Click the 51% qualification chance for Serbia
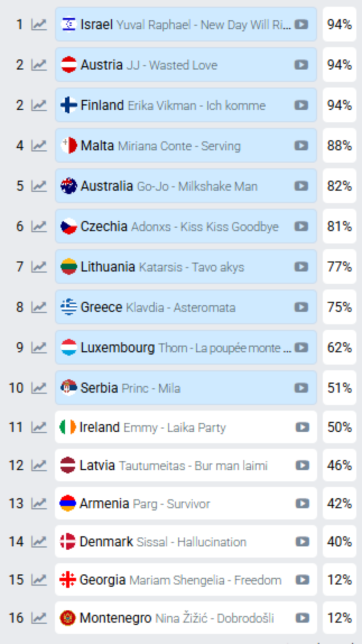Viewport: 362px width, 644px height. [x=339, y=388]
